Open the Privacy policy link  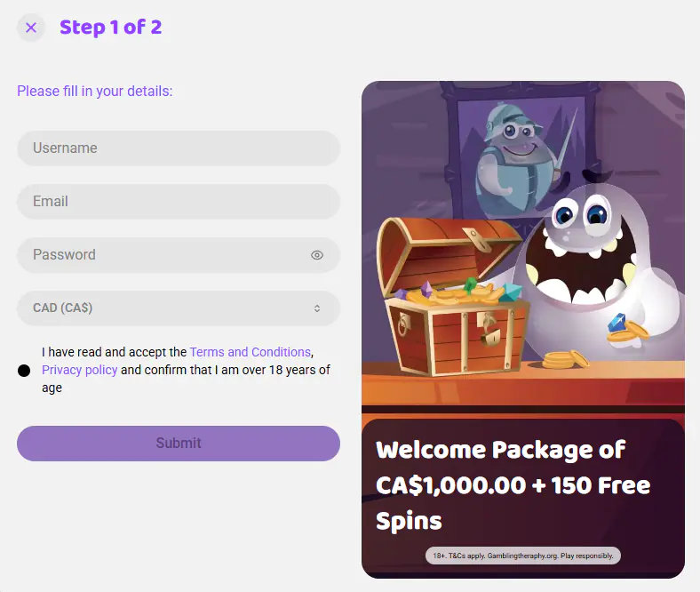click(x=79, y=370)
